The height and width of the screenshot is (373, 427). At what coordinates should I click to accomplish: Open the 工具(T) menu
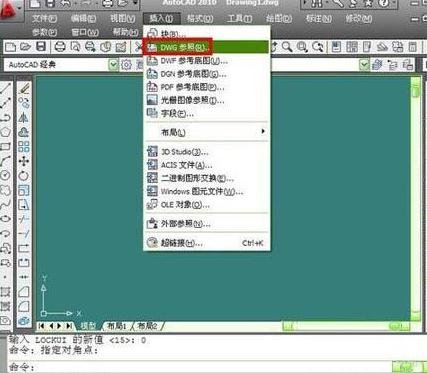(239, 19)
